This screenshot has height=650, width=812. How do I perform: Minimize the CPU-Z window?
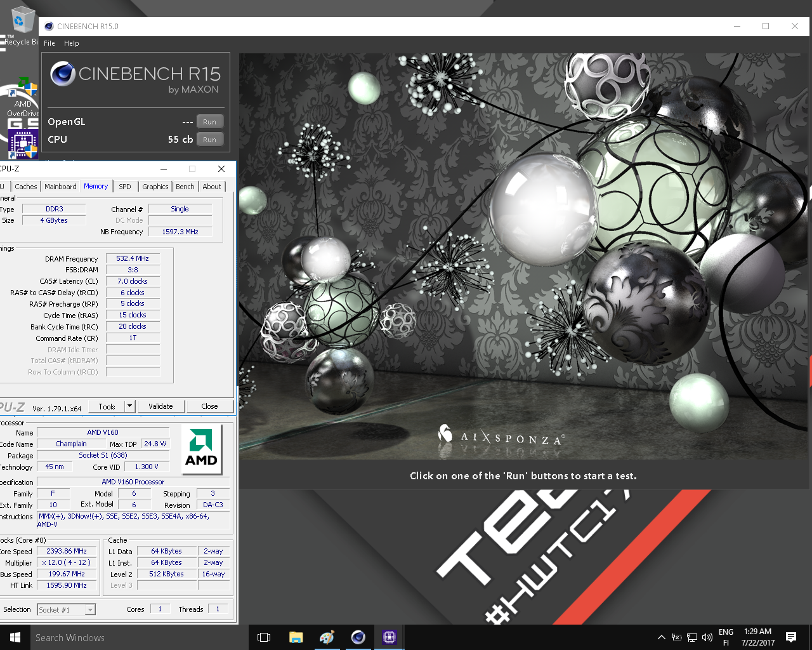[164, 169]
